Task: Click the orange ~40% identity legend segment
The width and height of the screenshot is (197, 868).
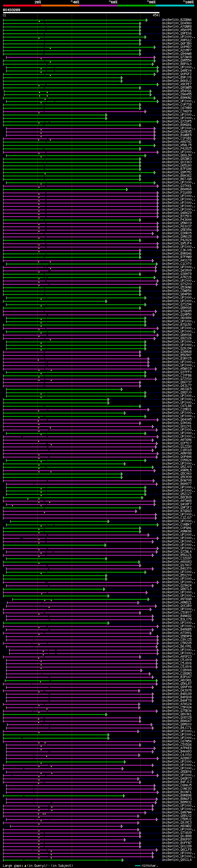Action: [60, 6]
